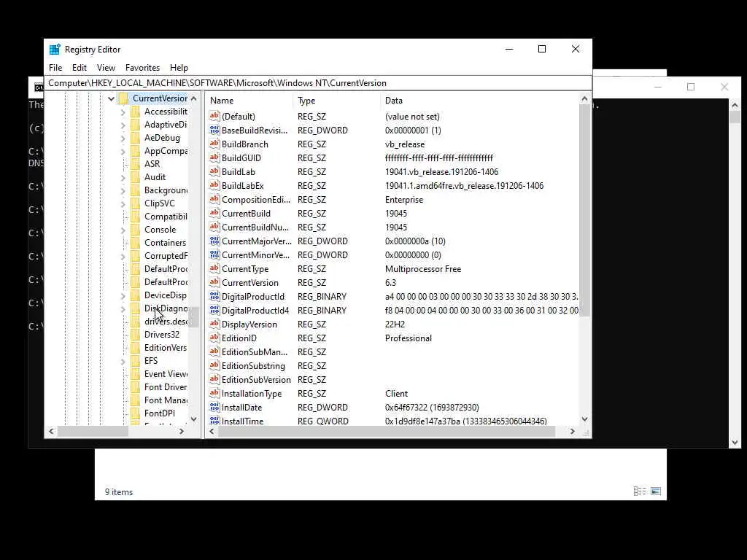The image size is (747, 560).
Task: Select the EditionSubVersion value icon
Action: coord(214,379)
